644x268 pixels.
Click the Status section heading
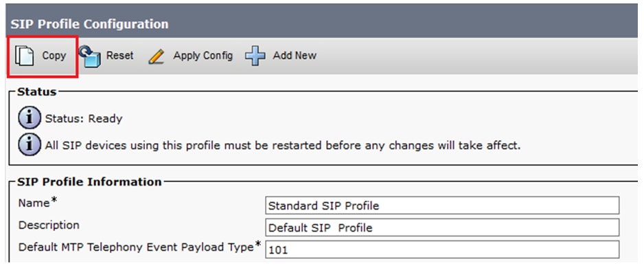click(36, 91)
